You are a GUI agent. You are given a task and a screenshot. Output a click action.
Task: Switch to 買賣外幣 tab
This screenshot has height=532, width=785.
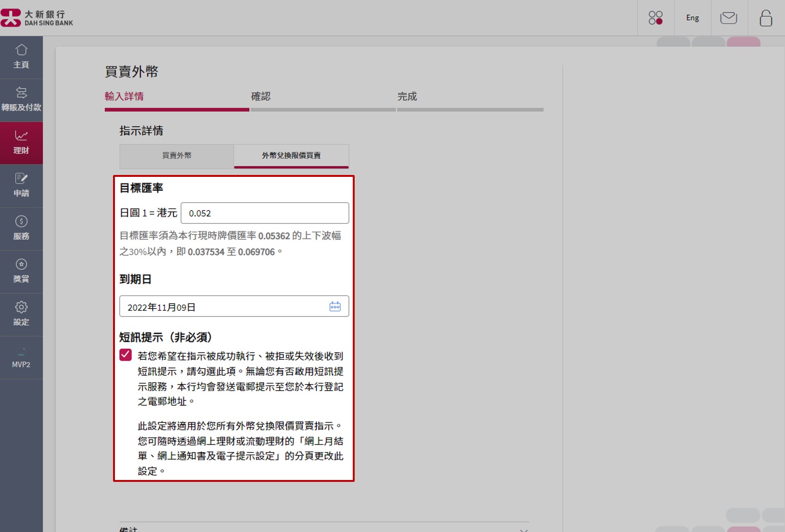click(x=177, y=156)
